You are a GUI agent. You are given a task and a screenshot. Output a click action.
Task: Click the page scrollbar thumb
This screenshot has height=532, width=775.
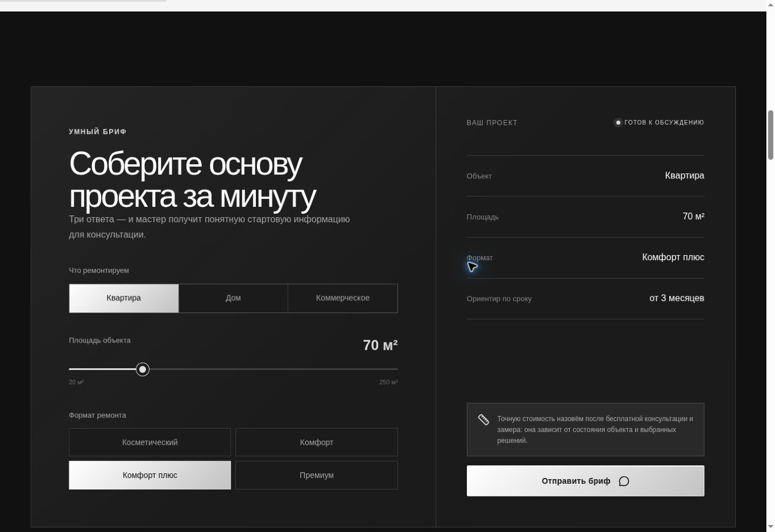[770, 135]
